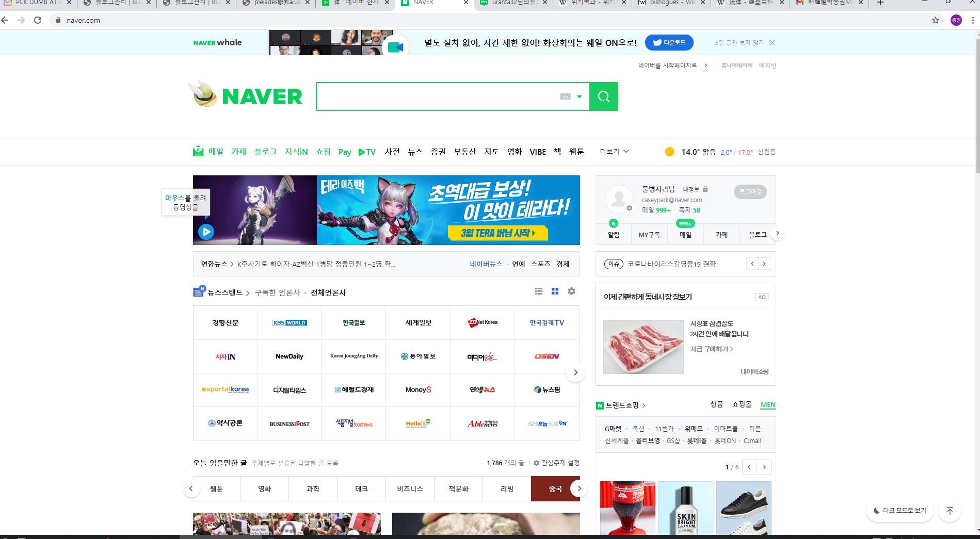Go to previous trend shopping page

click(x=749, y=467)
